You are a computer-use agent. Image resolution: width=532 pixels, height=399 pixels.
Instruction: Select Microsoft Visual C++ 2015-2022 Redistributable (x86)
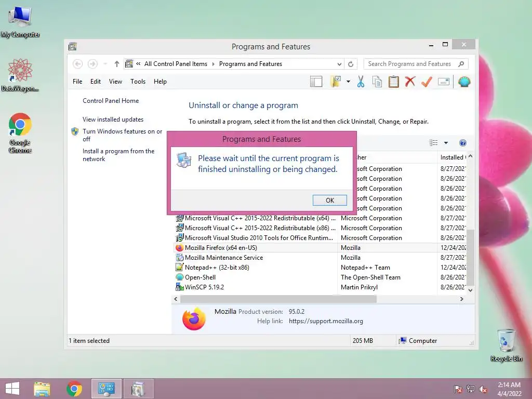tap(320, 228)
